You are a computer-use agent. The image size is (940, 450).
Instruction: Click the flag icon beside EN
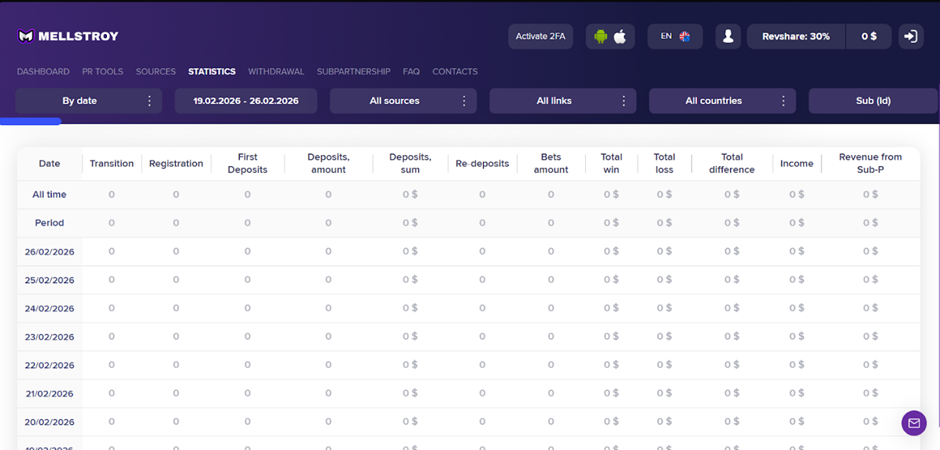685,37
